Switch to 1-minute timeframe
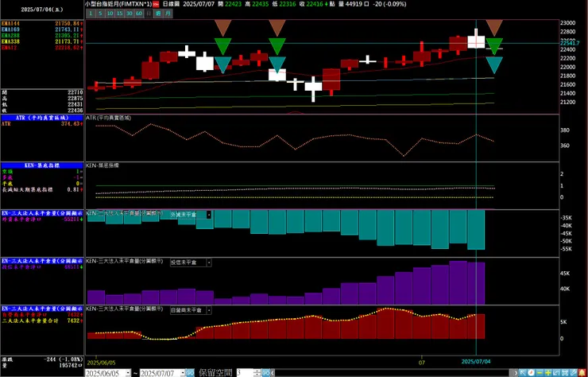This screenshot has height=377, width=588. tap(90, 14)
